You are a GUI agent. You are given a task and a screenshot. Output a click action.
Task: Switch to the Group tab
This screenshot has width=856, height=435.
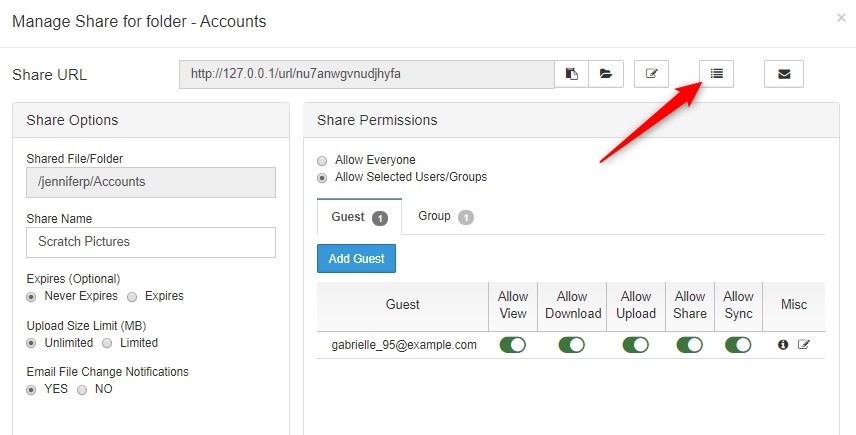coord(445,217)
